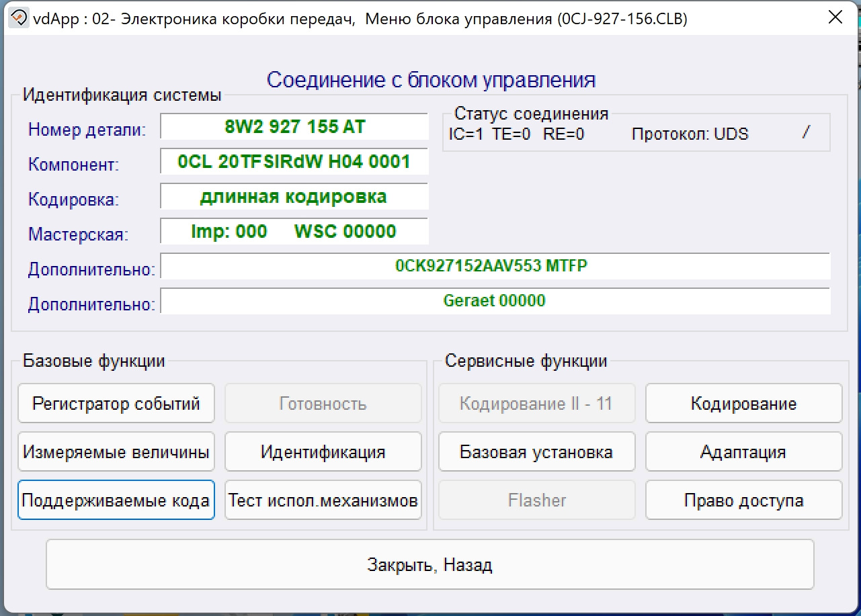Click the Мастерская: label
Viewport: 861px width, 616px height.
click(78, 234)
